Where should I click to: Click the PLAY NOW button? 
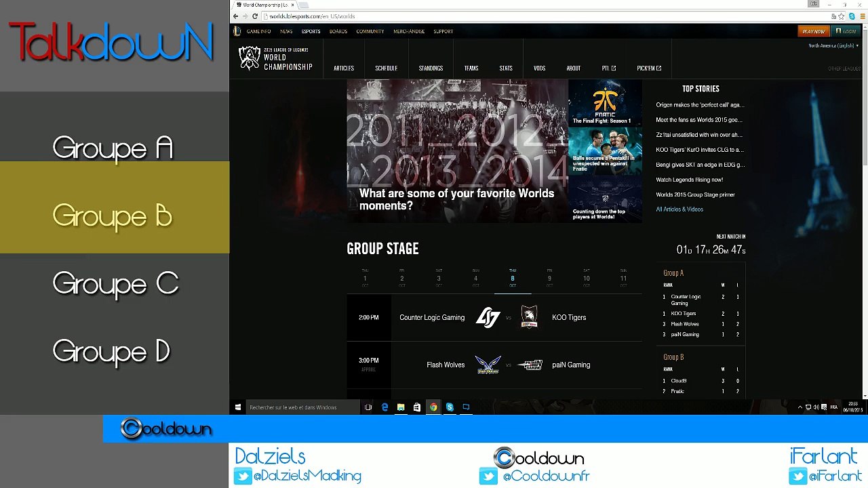pos(813,31)
